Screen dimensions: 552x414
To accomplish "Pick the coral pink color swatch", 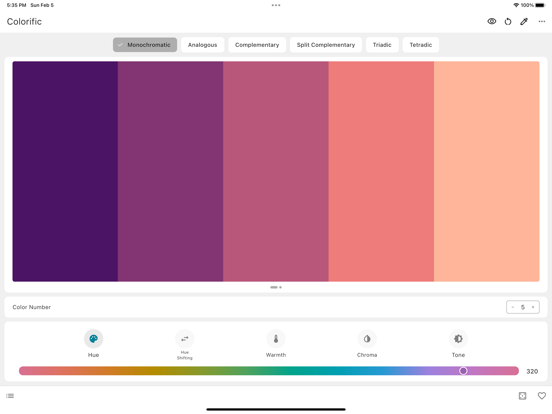I will pos(381,171).
